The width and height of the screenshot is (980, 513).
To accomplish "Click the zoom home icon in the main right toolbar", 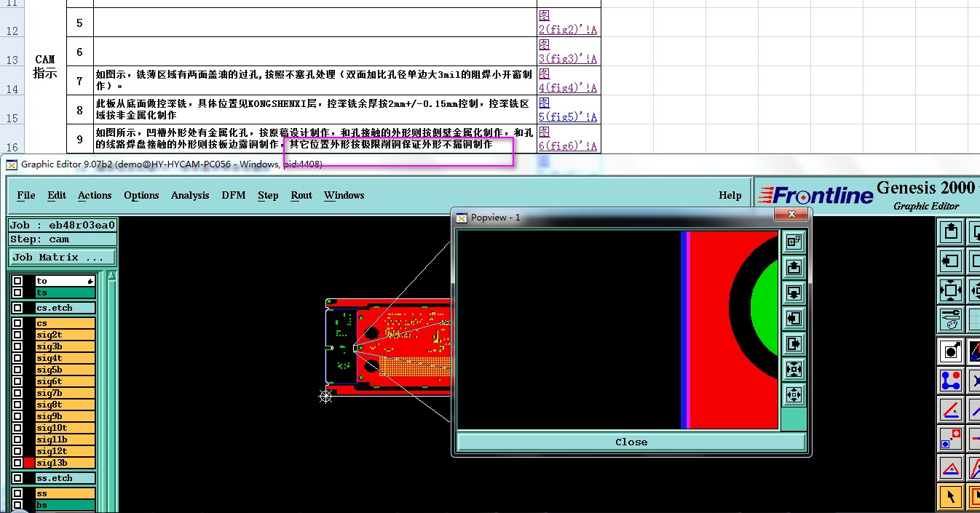I will [x=950, y=290].
